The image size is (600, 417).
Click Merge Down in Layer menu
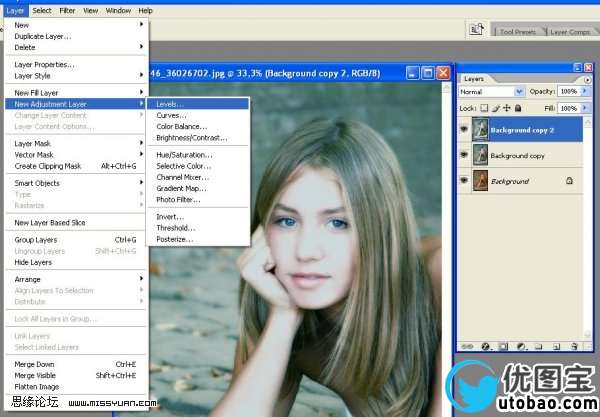pos(76,364)
